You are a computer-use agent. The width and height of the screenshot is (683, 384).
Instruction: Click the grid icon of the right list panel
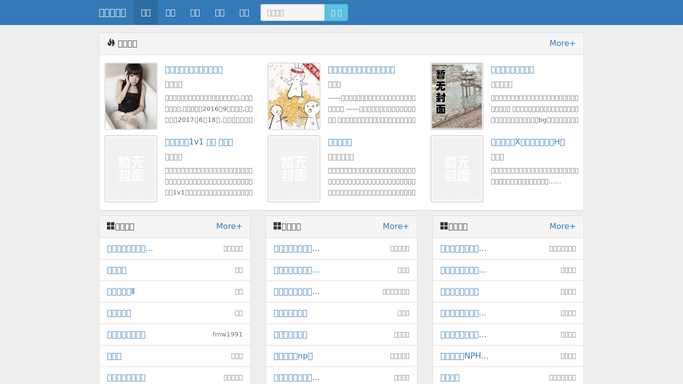444,226
